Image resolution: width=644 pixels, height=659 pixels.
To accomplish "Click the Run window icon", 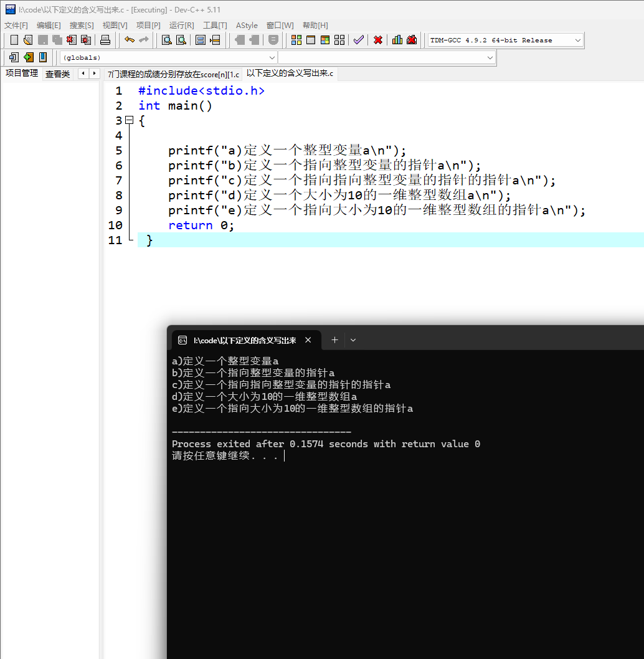I will [311, 40].
